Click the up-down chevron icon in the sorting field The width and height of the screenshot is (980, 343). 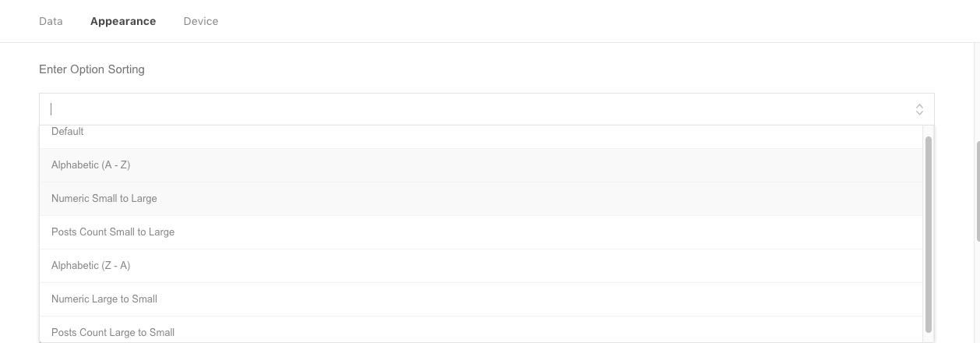click(919, 109)
